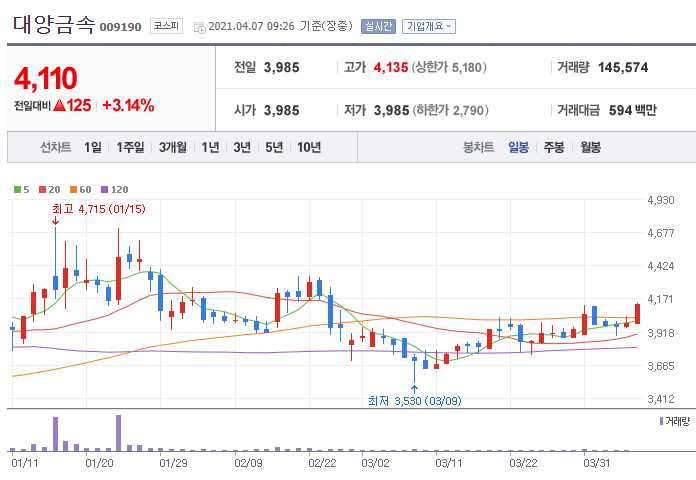Switch to 일봉 daily candle chart
The width and height of the screenshot is (696, 480).
518,147
